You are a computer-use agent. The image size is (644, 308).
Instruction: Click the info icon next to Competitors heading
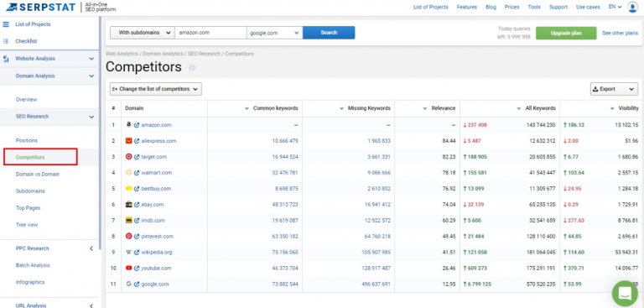tap(192, 67)
